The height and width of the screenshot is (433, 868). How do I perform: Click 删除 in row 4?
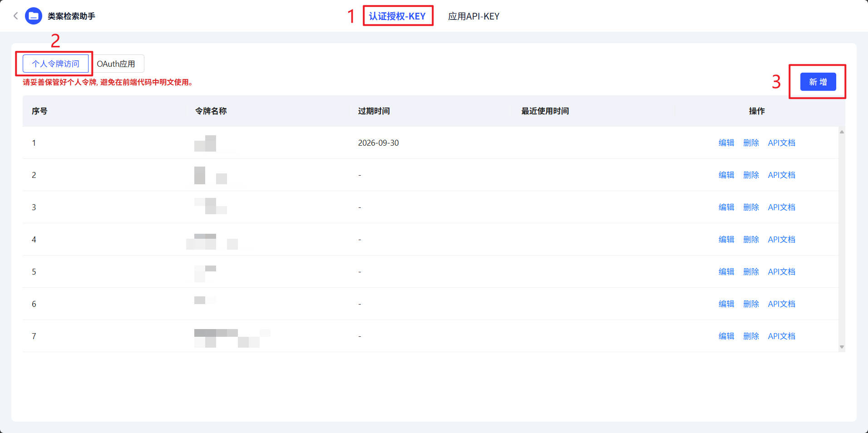click(x=751, y=239)
